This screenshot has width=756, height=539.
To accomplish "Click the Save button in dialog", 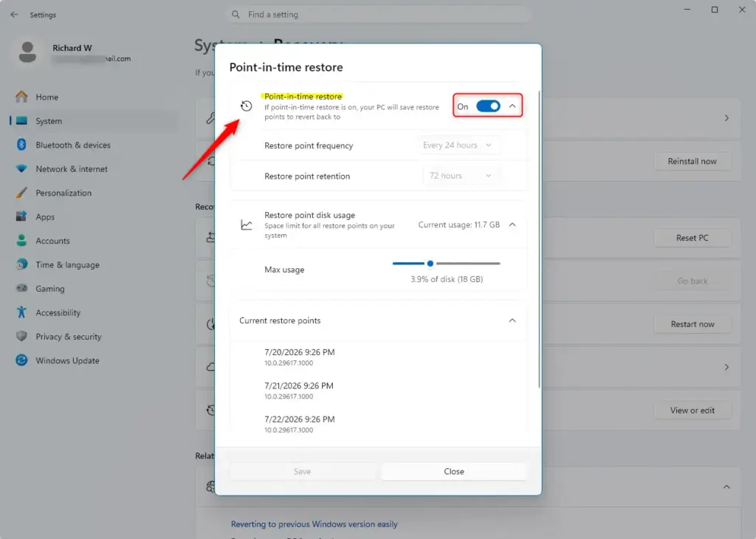I will pos(302,471).
